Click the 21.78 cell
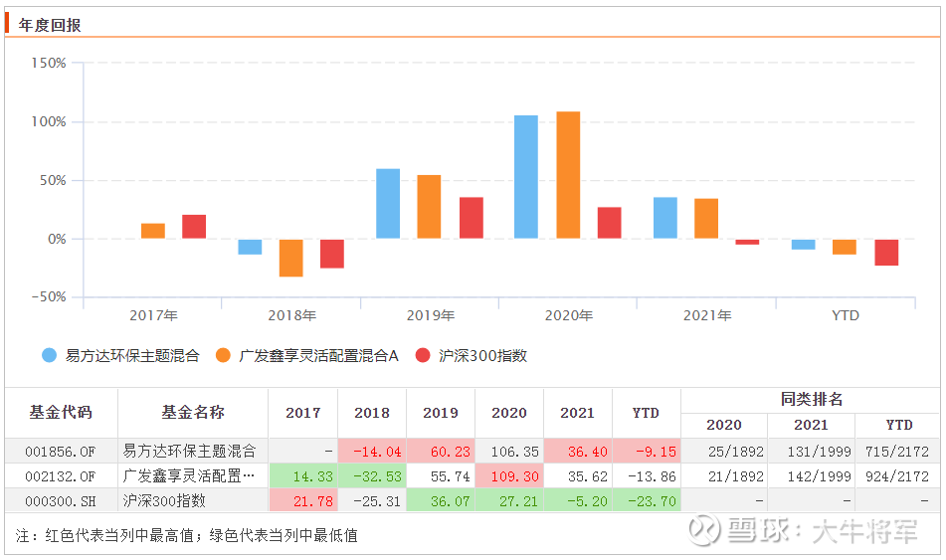 tap(303, 501)
